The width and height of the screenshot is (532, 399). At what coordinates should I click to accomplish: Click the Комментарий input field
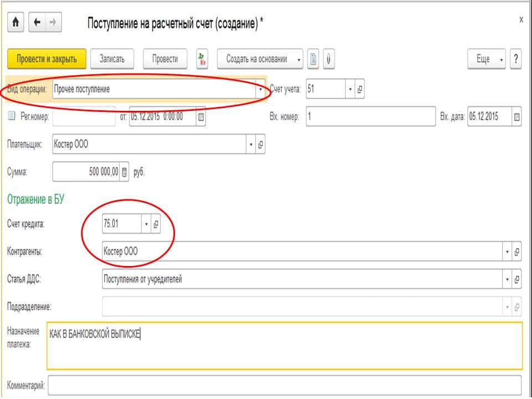284,386
